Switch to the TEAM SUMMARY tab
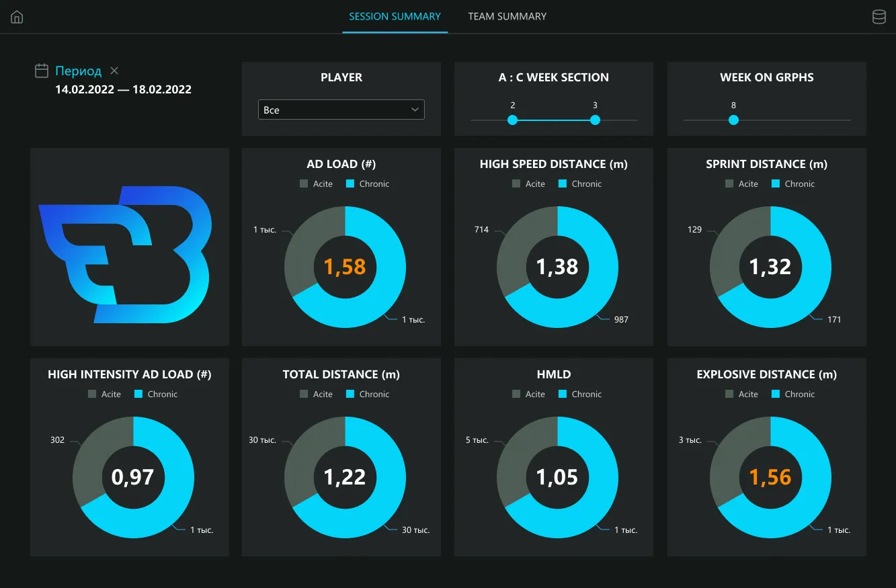 click(507, 17)
